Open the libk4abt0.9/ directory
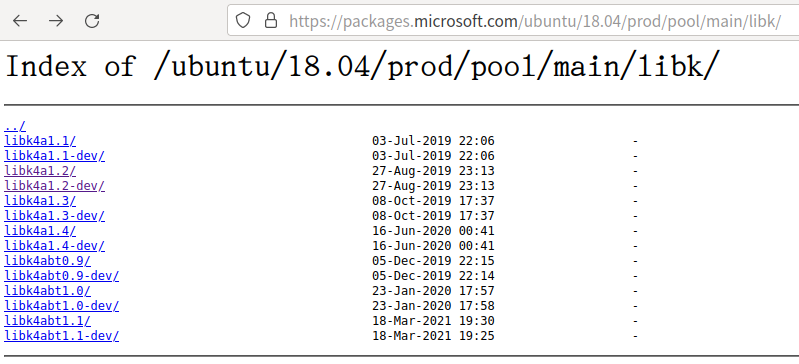This screenshot has width=799, height=364. [x=47, y=261]
